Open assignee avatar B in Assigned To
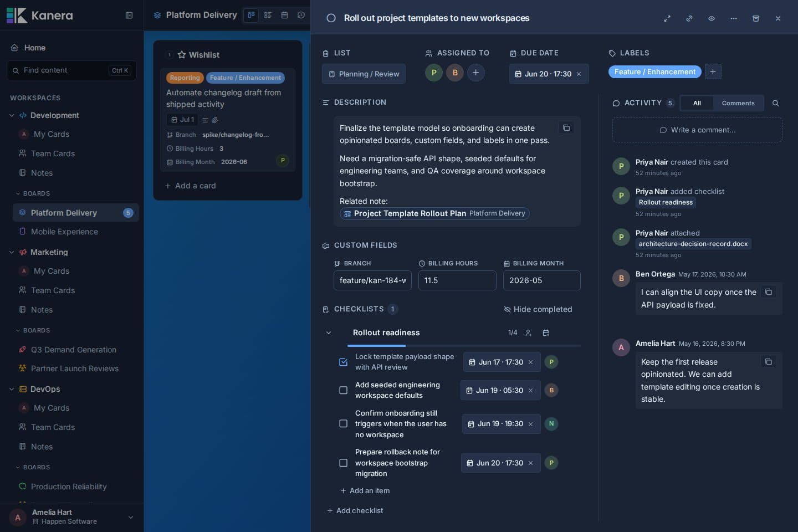The width and height of the screenshot is (798, 532). click(x=455, y=73)
